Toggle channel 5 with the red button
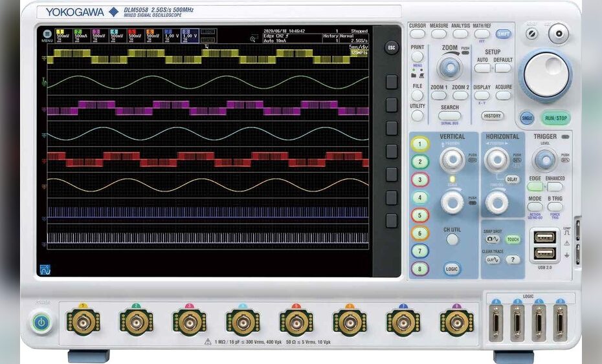This screenshot has height=364, width=602. coord(419,215)
